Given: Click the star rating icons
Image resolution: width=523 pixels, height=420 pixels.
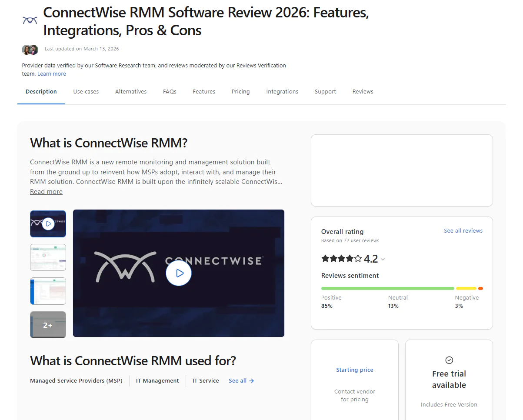Looking at the screenshot, I should click(341, 259).
